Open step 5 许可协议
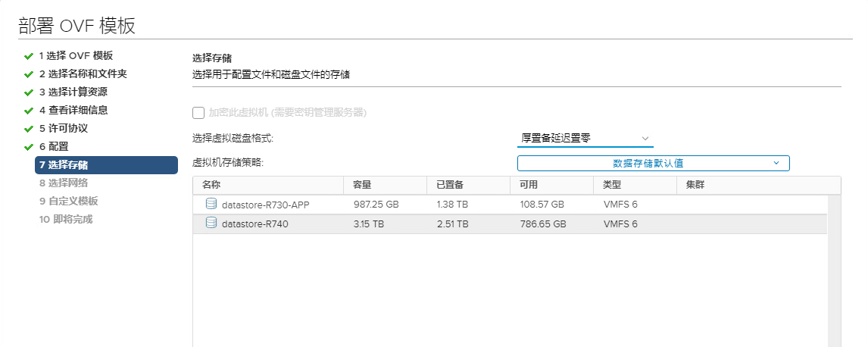This screenshot has width=868, height=347. [63, 129]
